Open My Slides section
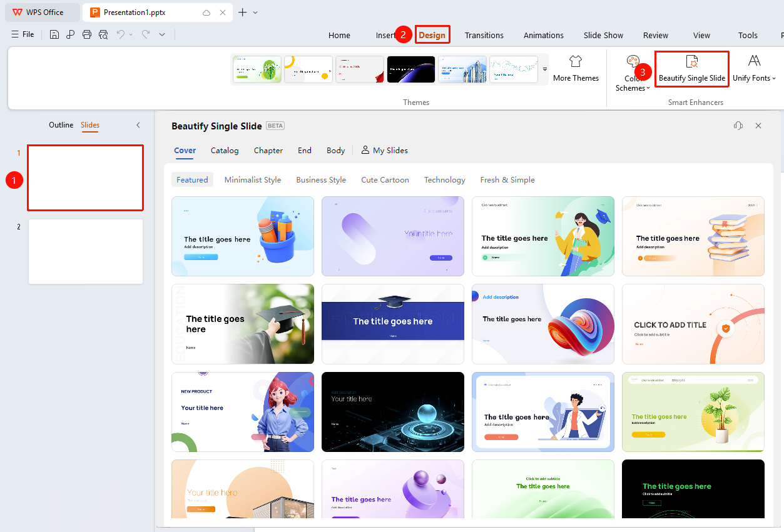784x532 pixels. (384, 150)
